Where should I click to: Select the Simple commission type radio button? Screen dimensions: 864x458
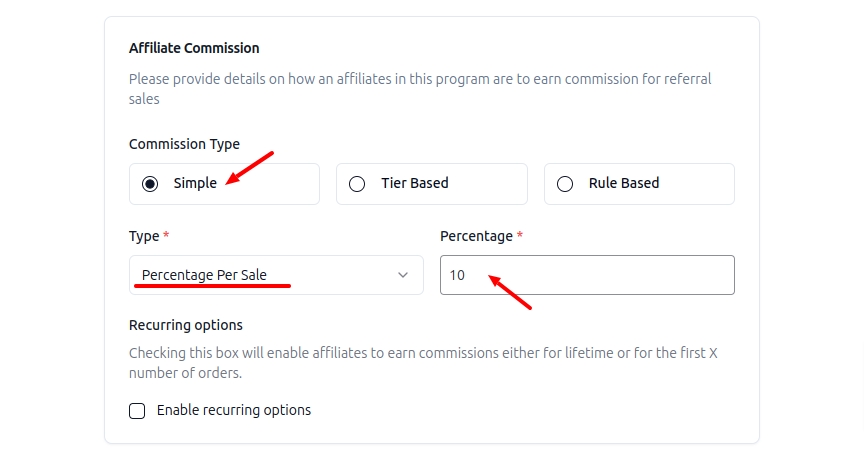tap(150, 184)
